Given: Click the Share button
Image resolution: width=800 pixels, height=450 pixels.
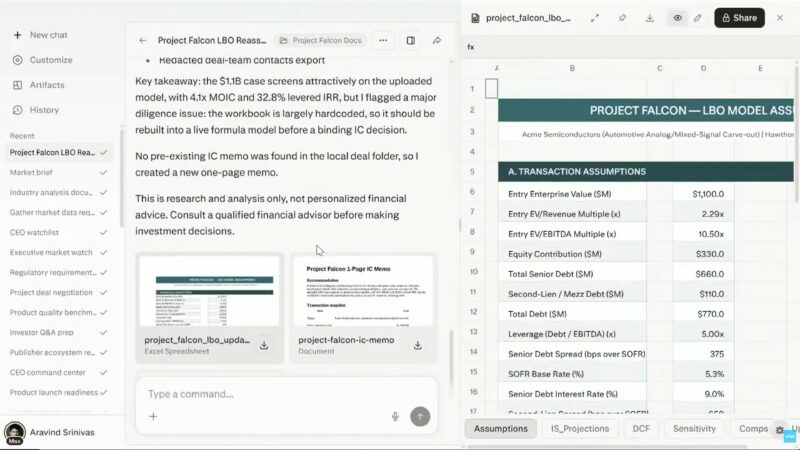Looking at the screenshot, I should pyautogui.click(x=739, y=18).
